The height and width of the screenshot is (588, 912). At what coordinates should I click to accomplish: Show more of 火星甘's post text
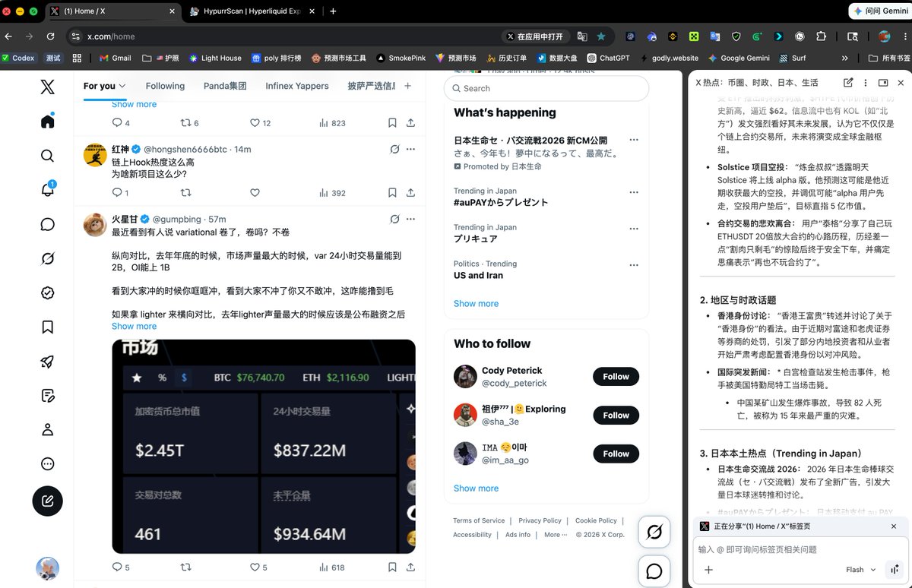tap(134, 326)
